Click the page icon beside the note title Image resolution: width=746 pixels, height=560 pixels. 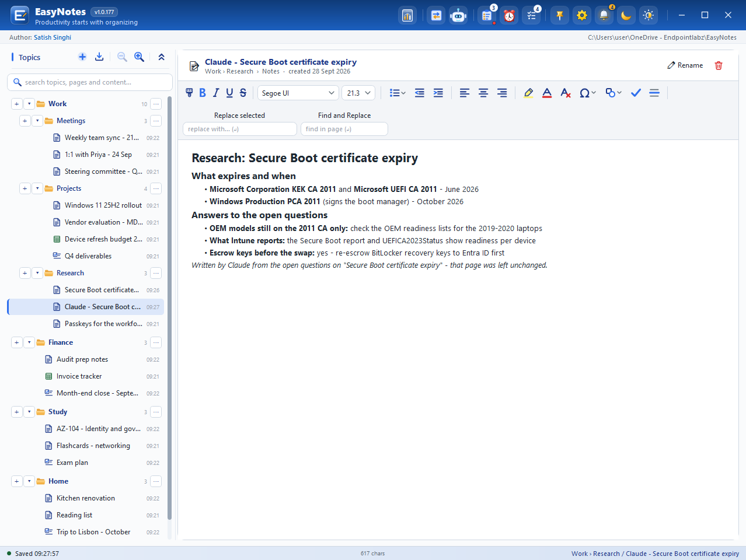(x=194, y=66)
